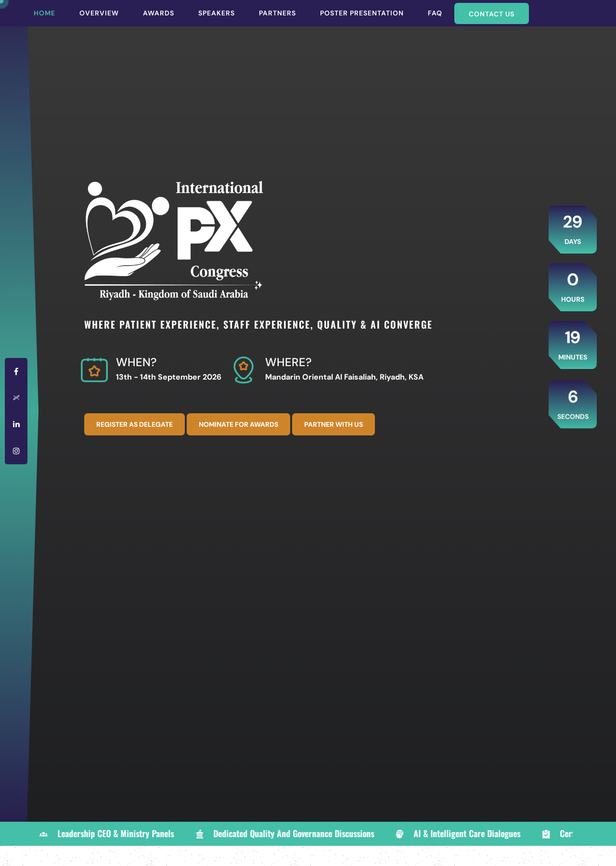
Task: Click the calendar icon beside WHEN?
Action: tap(94, 370)
